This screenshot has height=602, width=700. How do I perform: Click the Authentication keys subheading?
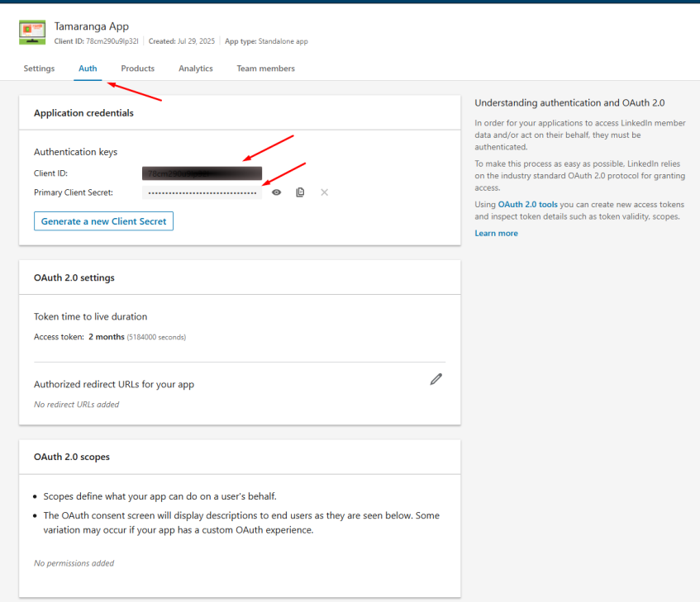(x=75, y=152)
